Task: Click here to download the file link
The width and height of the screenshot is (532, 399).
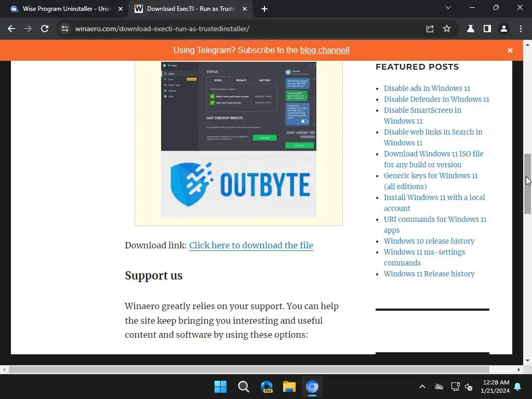Action: click(x=251, y=245)
